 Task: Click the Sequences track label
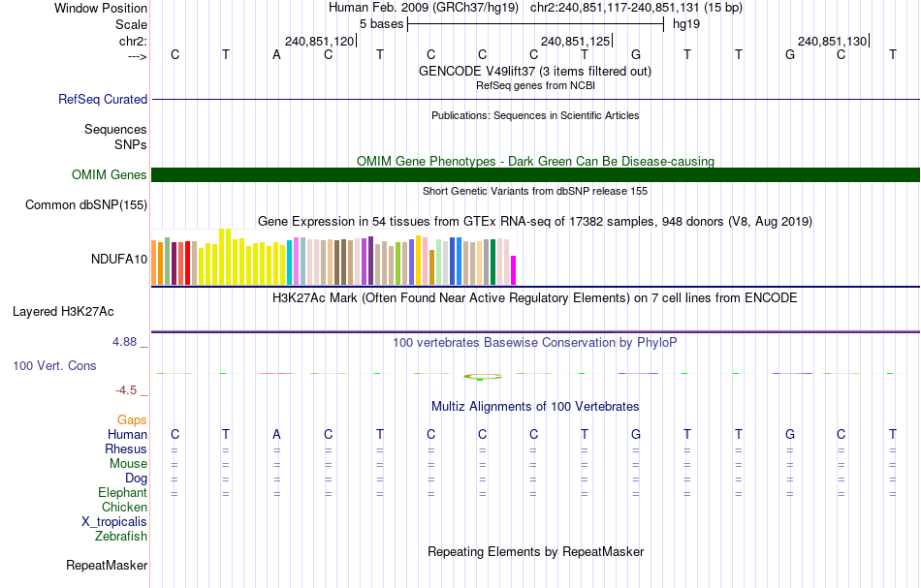click(115, 129)
